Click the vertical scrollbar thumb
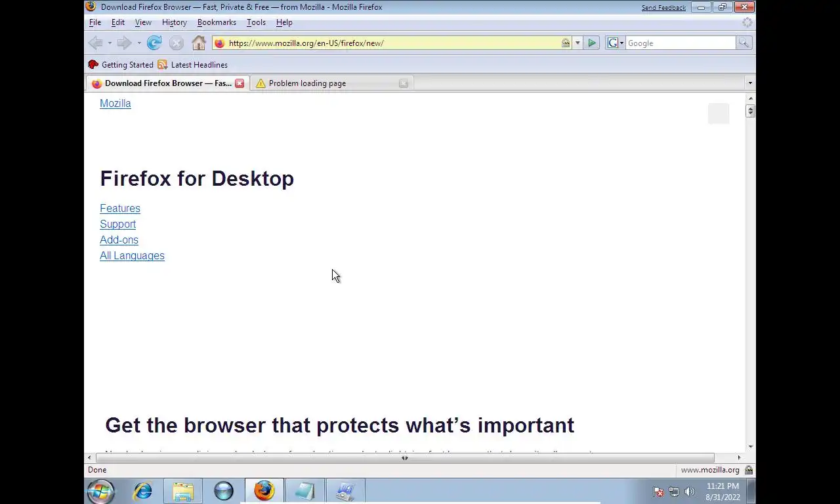The width and height of the screenshot is (840, 504). click(750, 111)
